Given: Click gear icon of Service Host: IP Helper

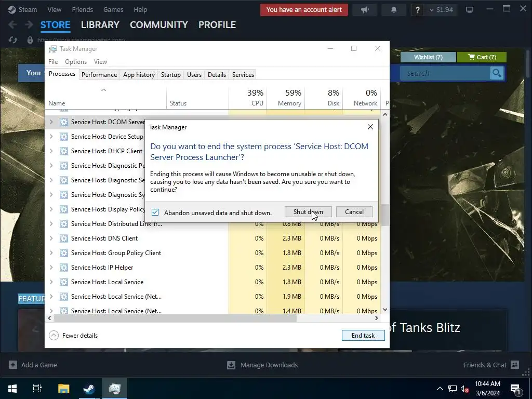Looking at the screenshot, I should click(64, 268).
